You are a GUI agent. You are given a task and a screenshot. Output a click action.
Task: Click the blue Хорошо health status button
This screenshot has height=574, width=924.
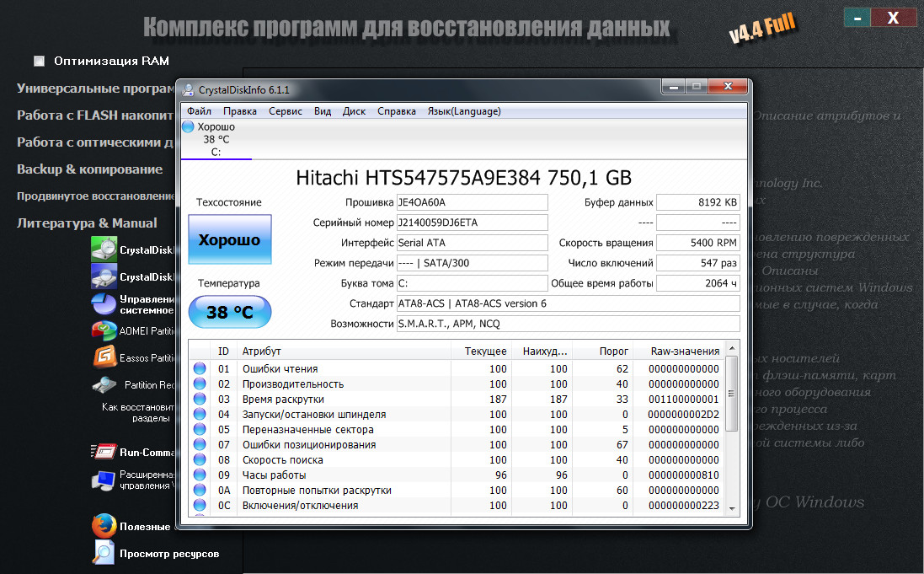coord(229,239)
